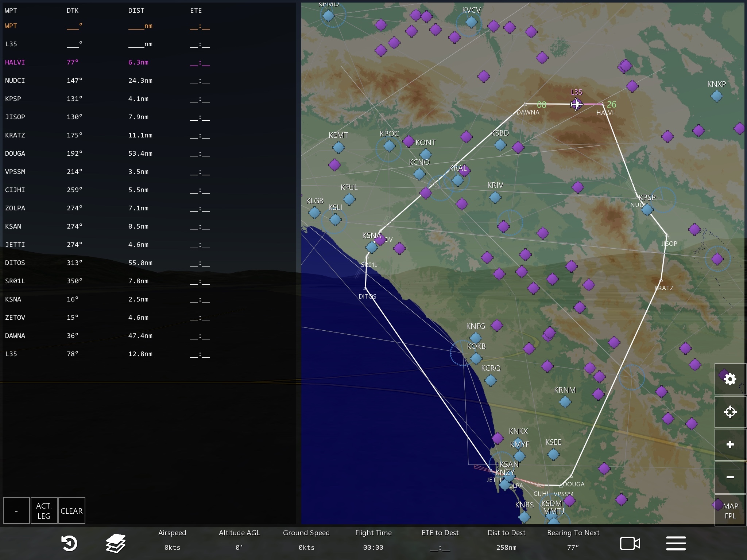The height and width of the screenshot is (560, 747).
Task: Open the replay history icon
Action: pyautogui.click(x=69, y=543)
